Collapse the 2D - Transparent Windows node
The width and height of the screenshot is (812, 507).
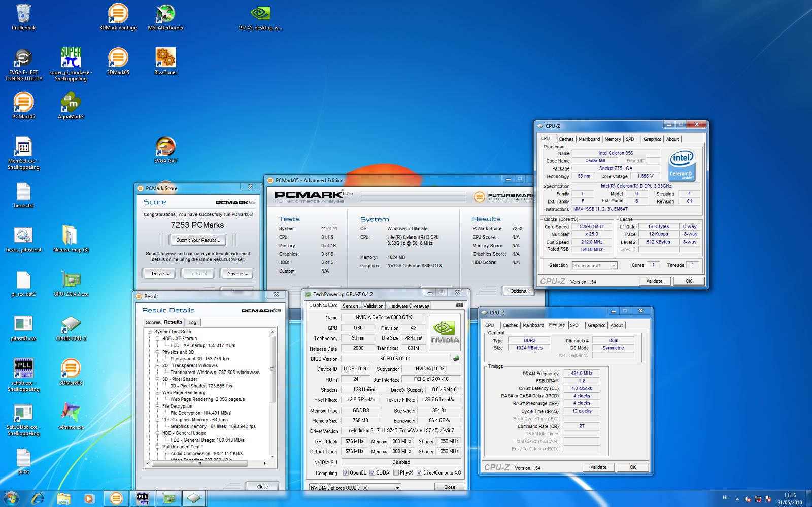158,366
